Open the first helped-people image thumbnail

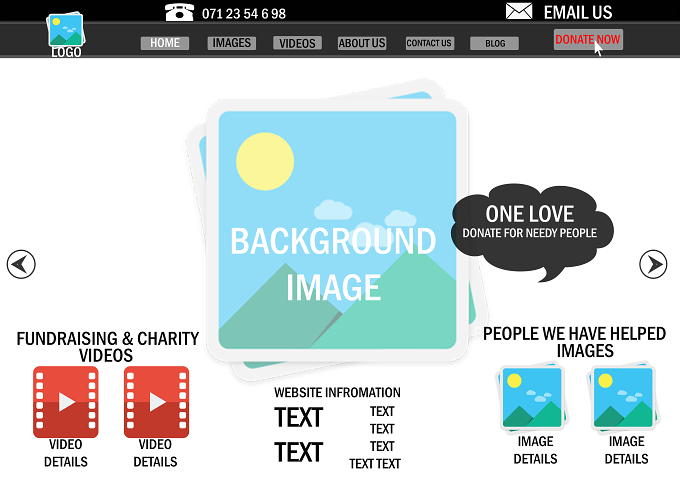tap(532, 397)
